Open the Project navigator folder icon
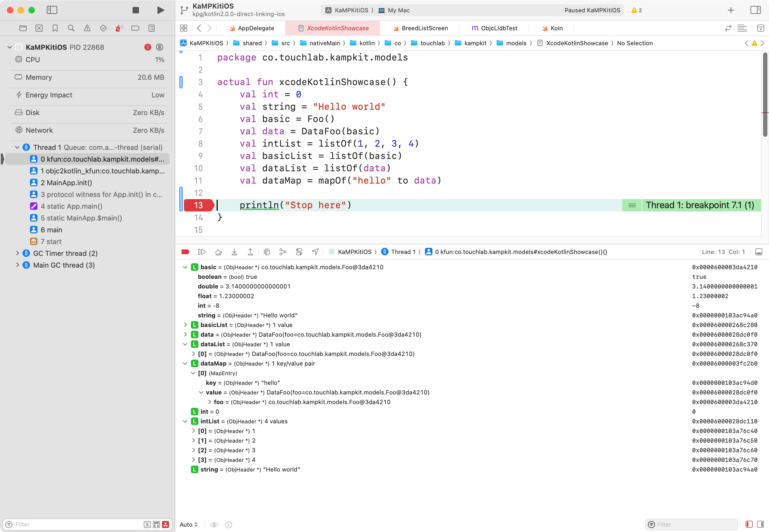This screenshot has height=532, width=769. [23, 28]
